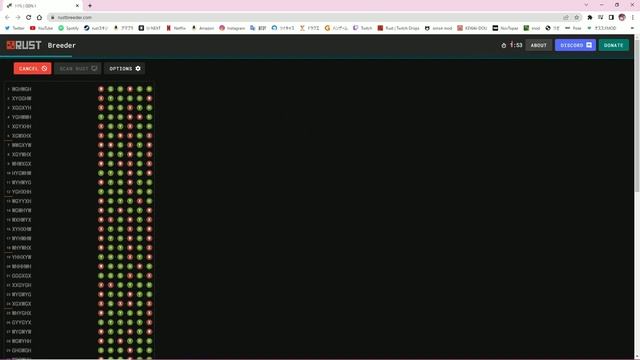Click the share page icon in address bar
The image size is (640, 360).
566,18
